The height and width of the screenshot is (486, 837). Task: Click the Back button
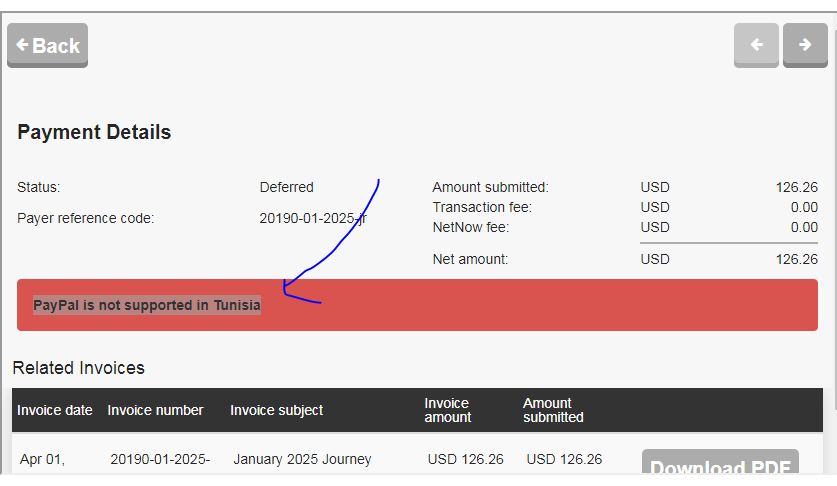[47, 45]
